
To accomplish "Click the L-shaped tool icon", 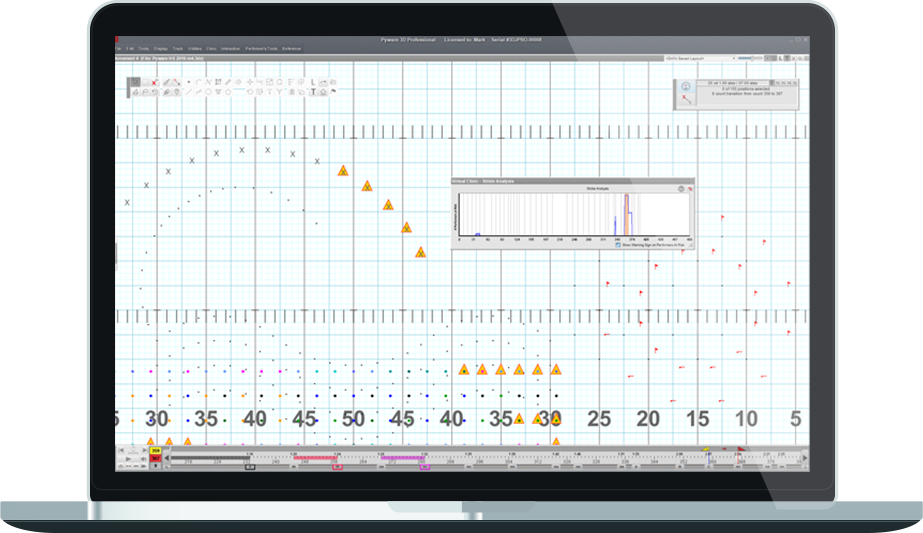I will click(x=313, y=82).
